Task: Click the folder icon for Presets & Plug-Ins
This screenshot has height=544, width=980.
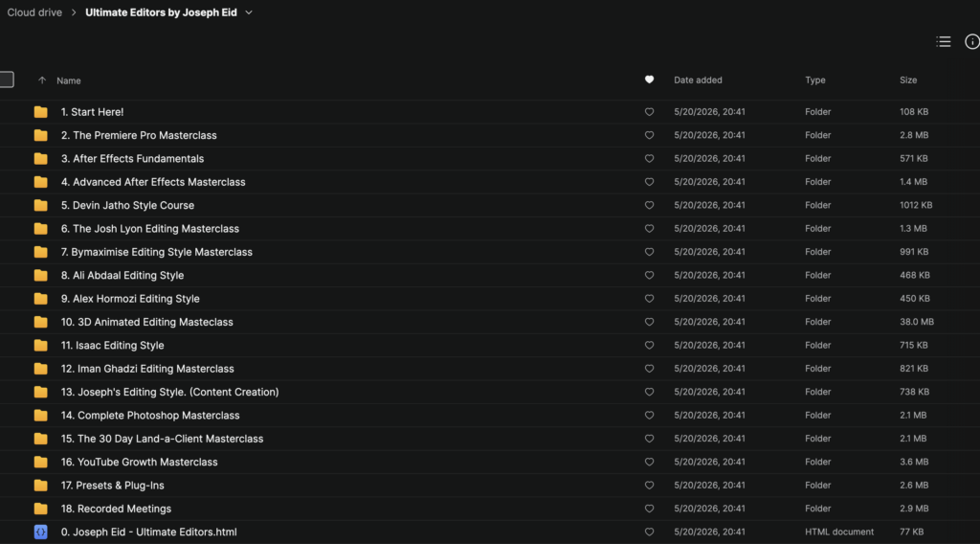Action: click(40, 486)
